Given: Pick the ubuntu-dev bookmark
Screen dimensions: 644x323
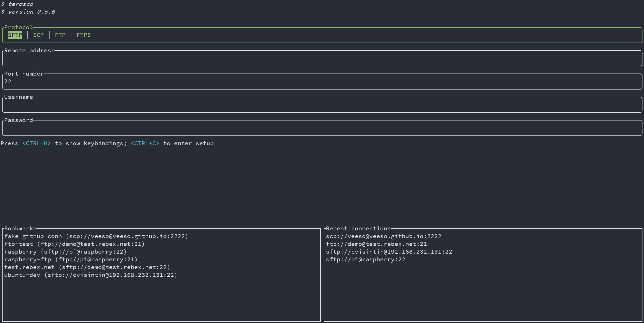Looking at the screenshot, I should [x=90, y=275].
